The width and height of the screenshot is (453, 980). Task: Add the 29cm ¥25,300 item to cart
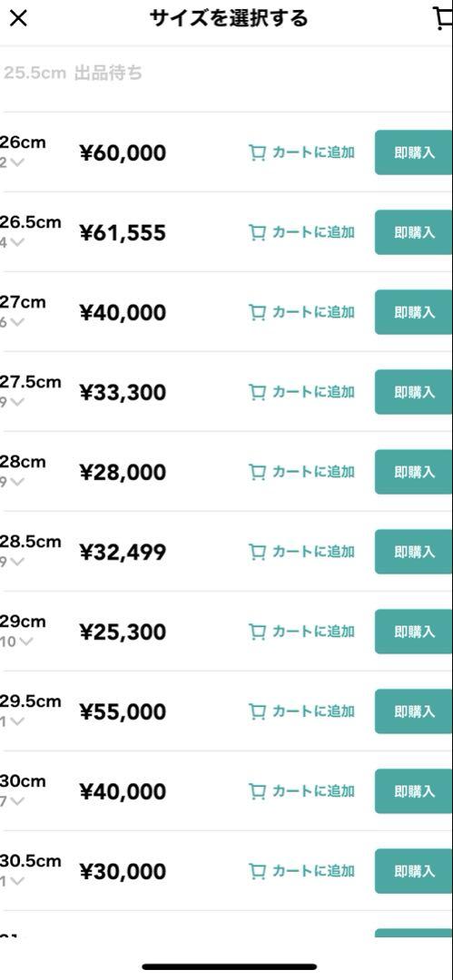[301, 632]
